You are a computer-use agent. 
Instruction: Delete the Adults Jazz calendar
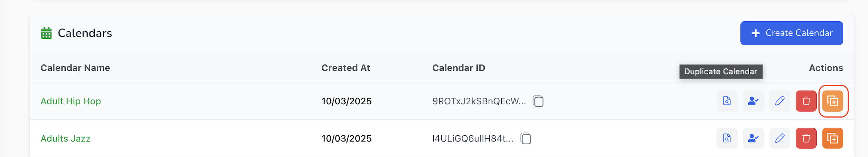click(x=806, y=138)
